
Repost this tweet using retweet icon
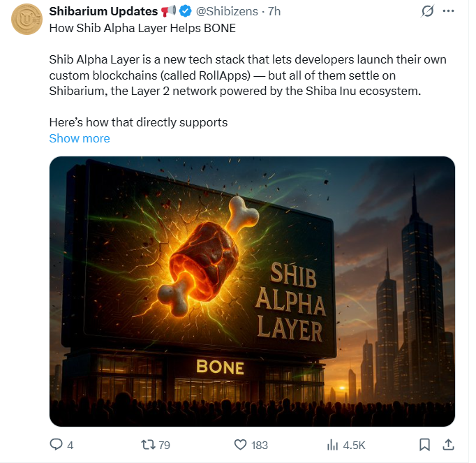(149, 445)
